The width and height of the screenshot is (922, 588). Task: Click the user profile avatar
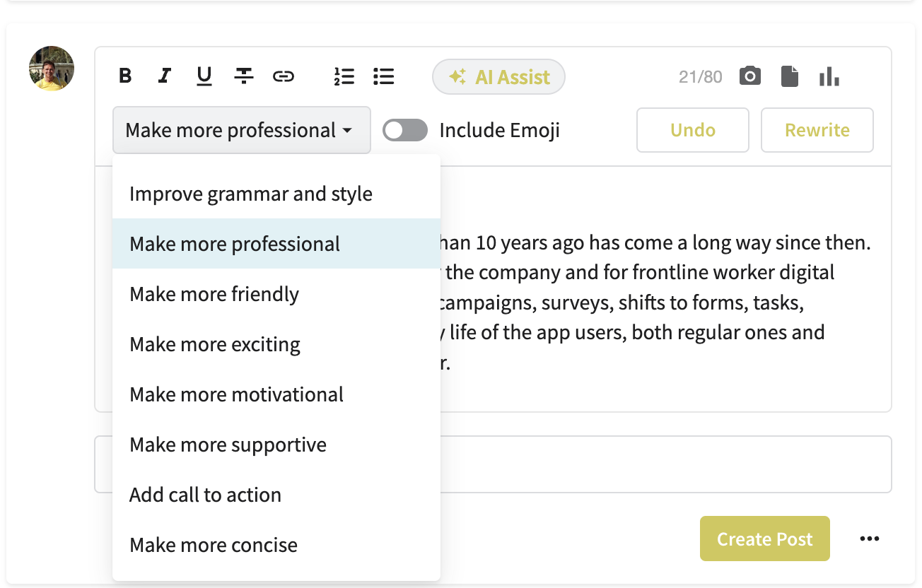52,69
